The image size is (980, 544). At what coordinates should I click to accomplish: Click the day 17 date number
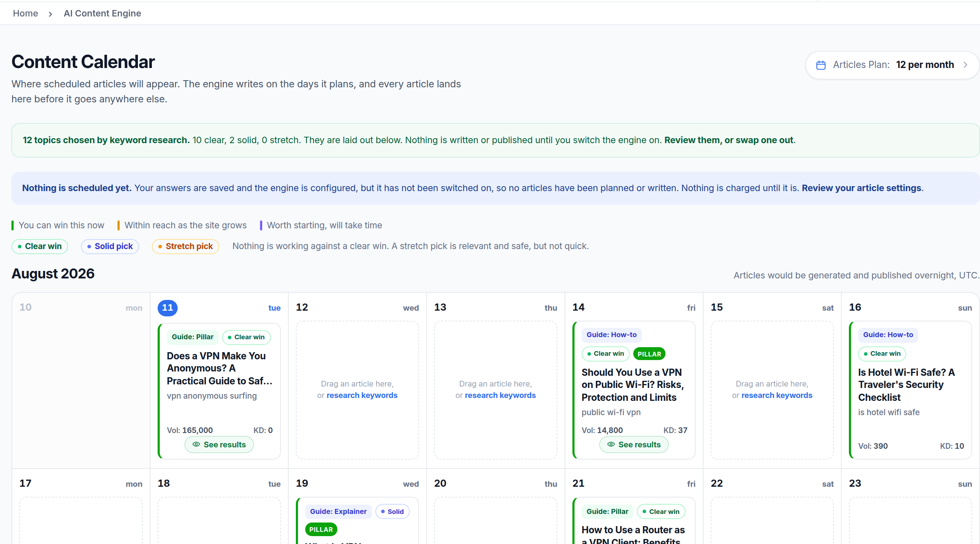pyautogui.click(x=25, y=483)
